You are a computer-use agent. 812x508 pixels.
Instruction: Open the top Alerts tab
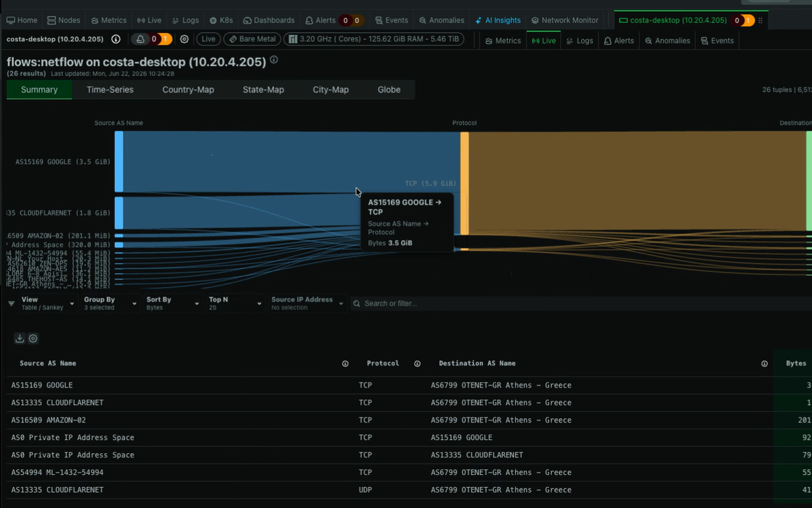(x=320, y=20)
